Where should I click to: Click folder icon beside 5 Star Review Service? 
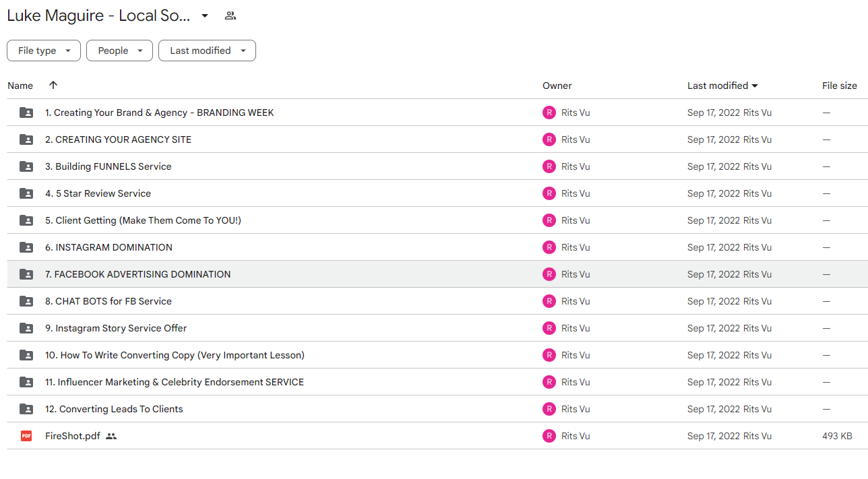(x=26, y=193)
